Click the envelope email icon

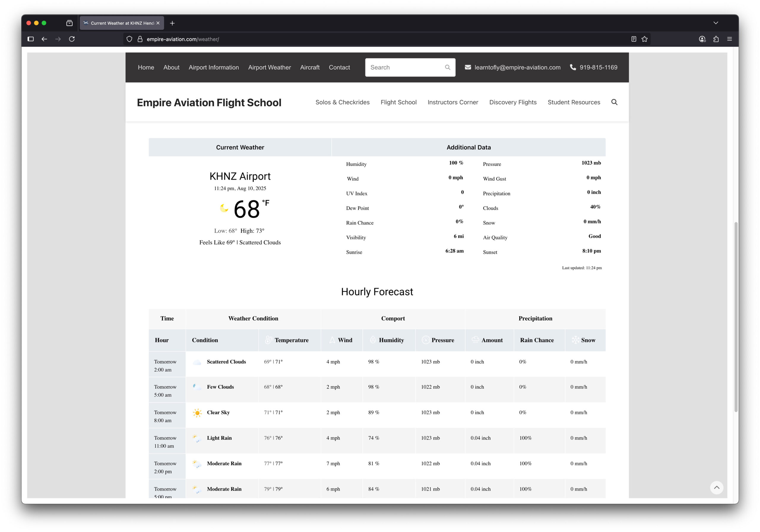click(468, 67)
